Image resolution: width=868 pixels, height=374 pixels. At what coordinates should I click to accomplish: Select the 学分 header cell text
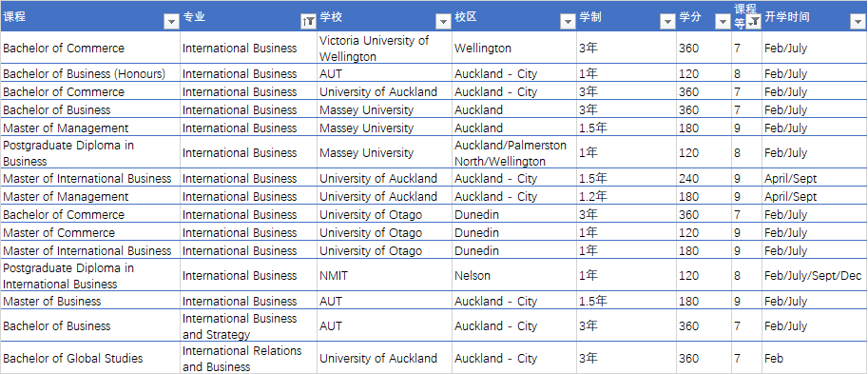[x=690, y=16]
